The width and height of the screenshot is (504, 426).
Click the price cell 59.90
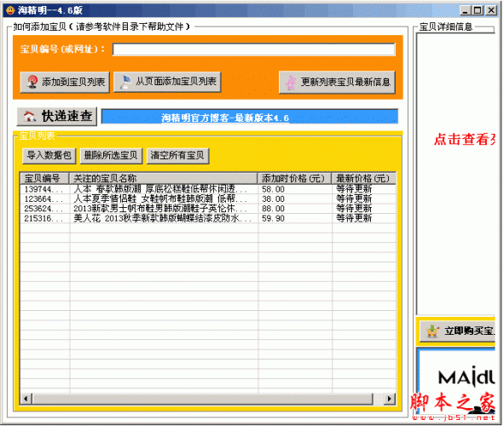pos(273,219)
